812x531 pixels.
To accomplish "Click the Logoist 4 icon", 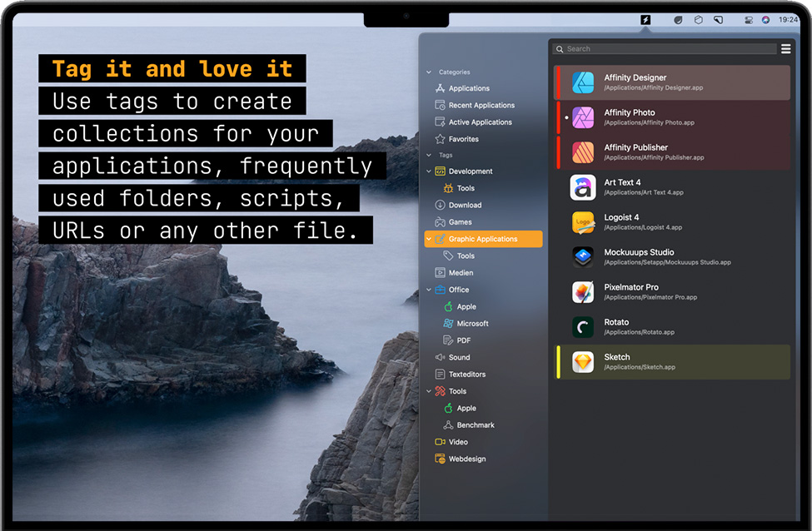I will (x=583, y=222).
